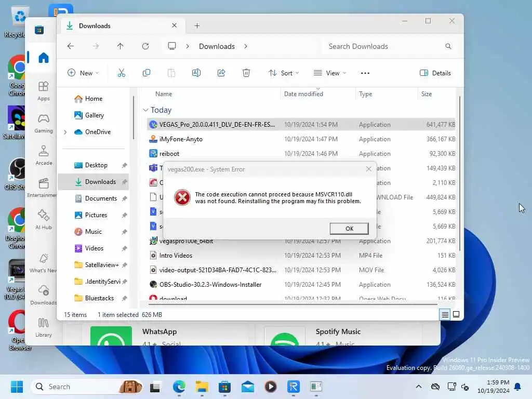The width and height of the screenshot is (532, 399).
Task: Open Microsoft Edge from taskbar
Action: coord(179,387)
